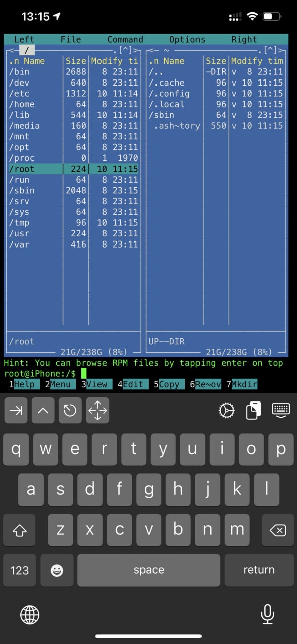Select /var directory in left panel

coord(73,245)
